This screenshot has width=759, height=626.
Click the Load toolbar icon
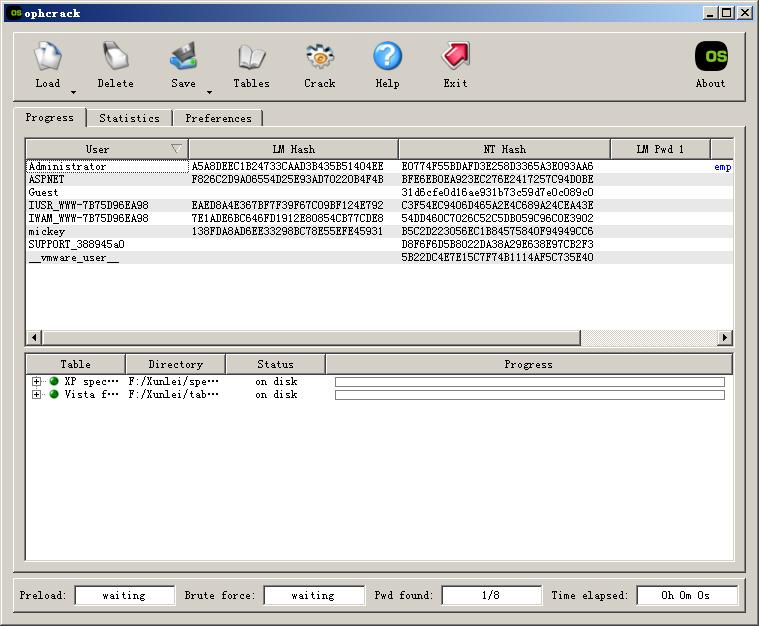47,56
